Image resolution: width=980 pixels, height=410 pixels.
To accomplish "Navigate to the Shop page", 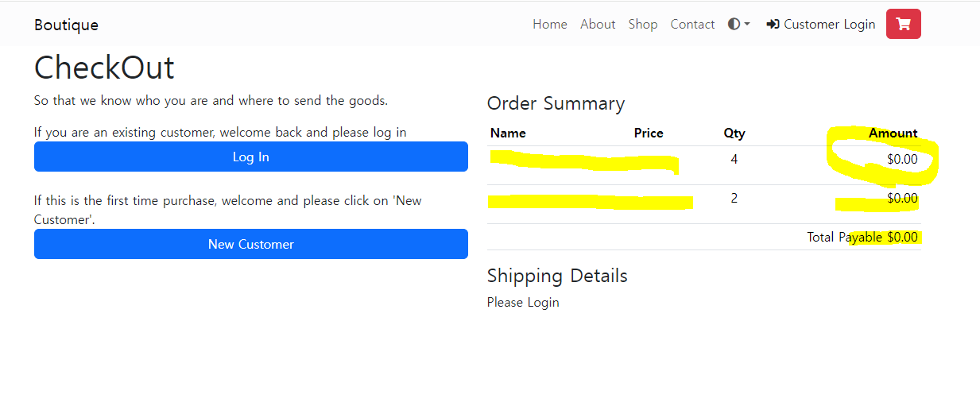I will point(643,25).
